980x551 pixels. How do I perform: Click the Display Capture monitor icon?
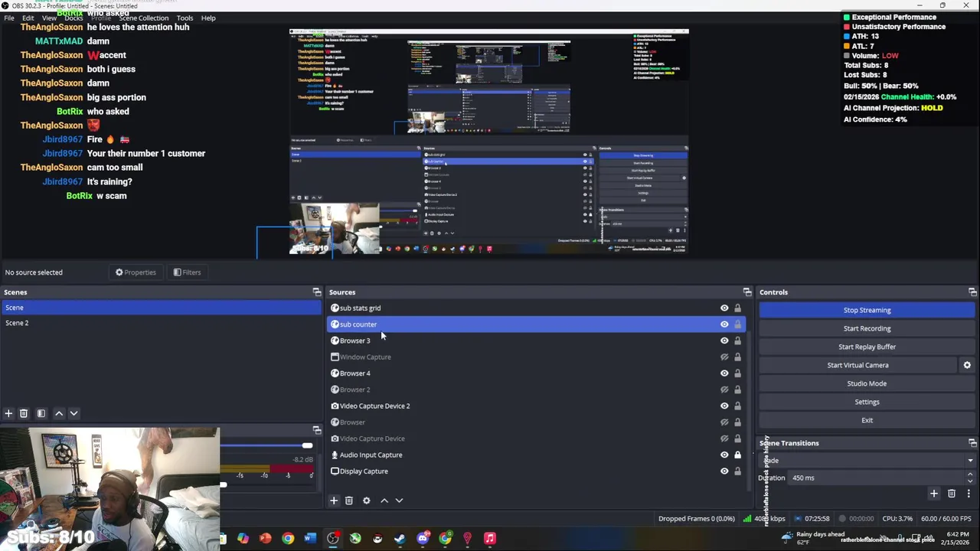click(335, 471)
